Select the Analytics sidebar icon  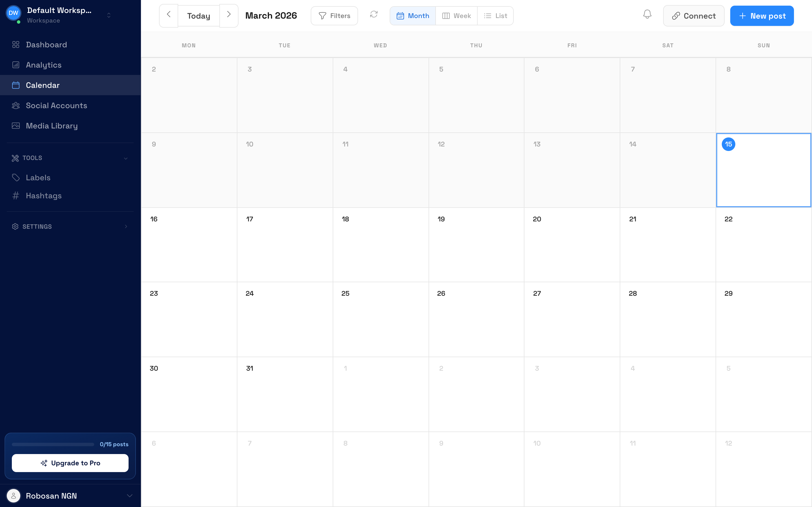point(16,65)
